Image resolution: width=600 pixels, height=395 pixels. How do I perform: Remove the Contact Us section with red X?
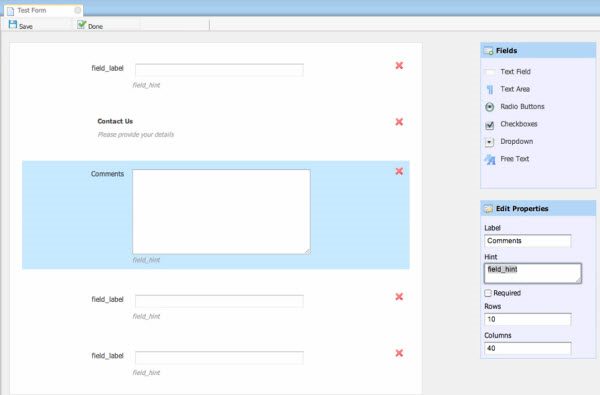(399, 122)
